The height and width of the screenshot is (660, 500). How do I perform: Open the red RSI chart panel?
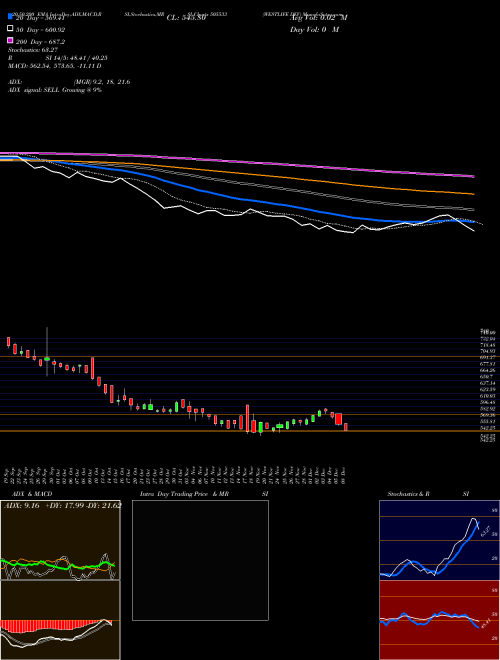pyautogui.click(x=439, y=620)
